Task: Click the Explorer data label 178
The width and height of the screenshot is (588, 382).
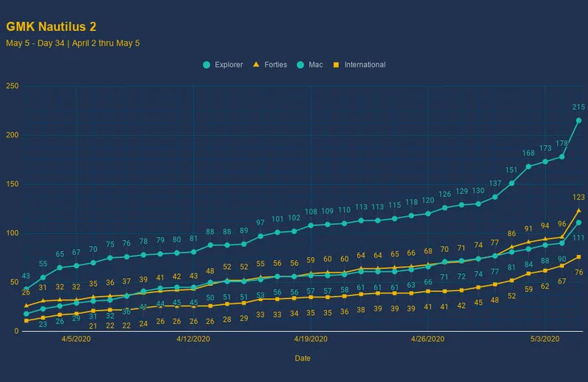Action: click(x=562, y=143)
